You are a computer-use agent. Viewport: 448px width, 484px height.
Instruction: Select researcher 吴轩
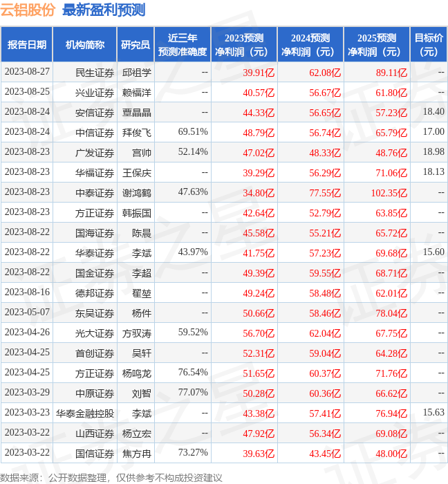[x=142, y=353]
